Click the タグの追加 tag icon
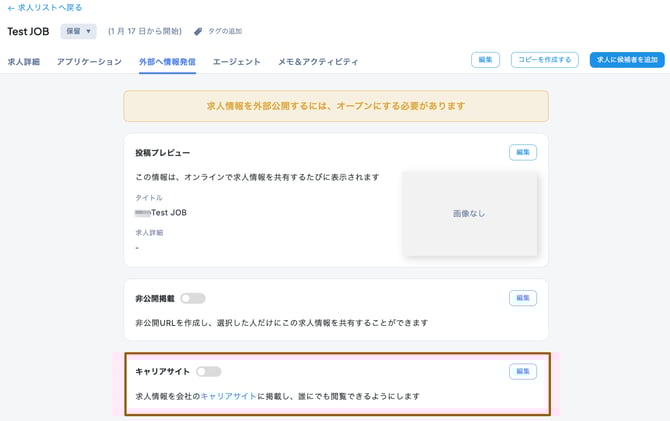The height and width of the screenshot is (421, 670). 198,32
